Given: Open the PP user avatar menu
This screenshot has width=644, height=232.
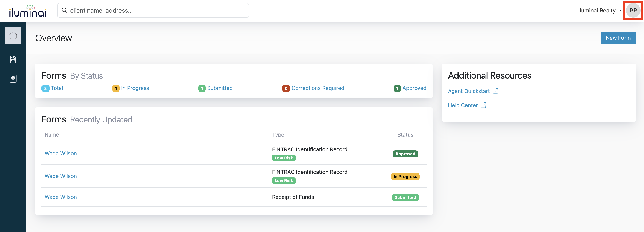Looking at the screenshot, I should tap(633, 11).
